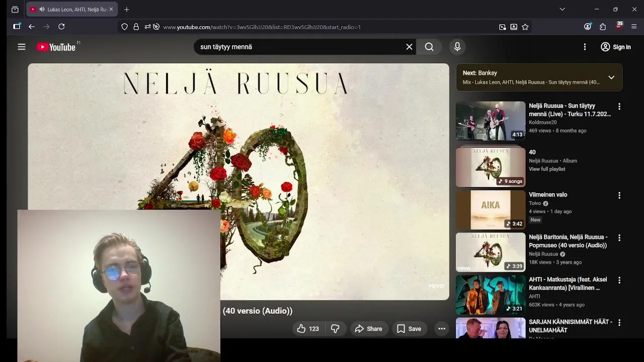Open the Neljä Ruusua Popmuseo thumbnail
The image size is (644, 362).
(491, 252)
